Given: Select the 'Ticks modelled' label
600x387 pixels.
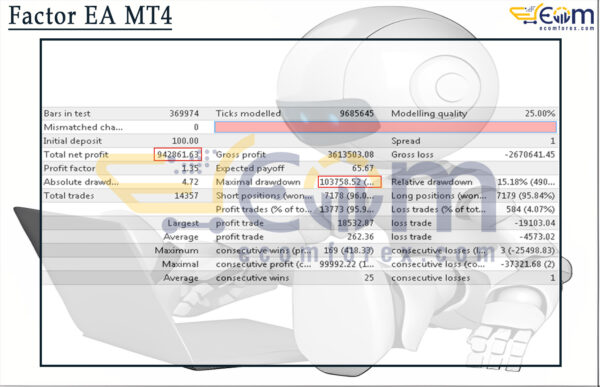Looking at the screenshot, I should [x=248, y=114].
